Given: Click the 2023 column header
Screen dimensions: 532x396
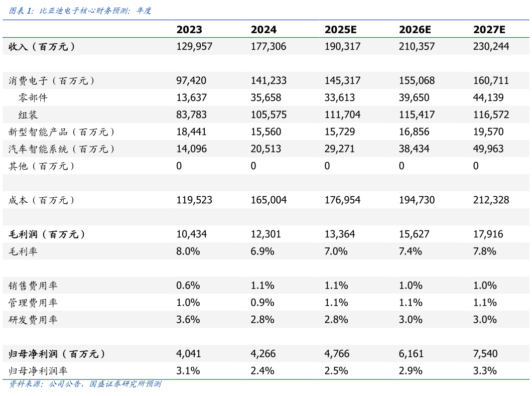Looking at the screenshot, I should (189, 30).
